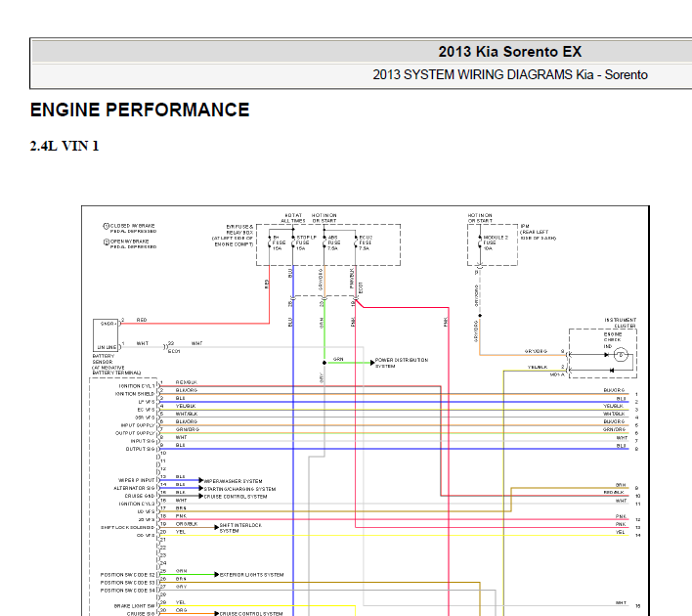Click the "WIPER P INPUT" pin label
The width and height of the screenshot is (692, 616).
tap(137, 480)
